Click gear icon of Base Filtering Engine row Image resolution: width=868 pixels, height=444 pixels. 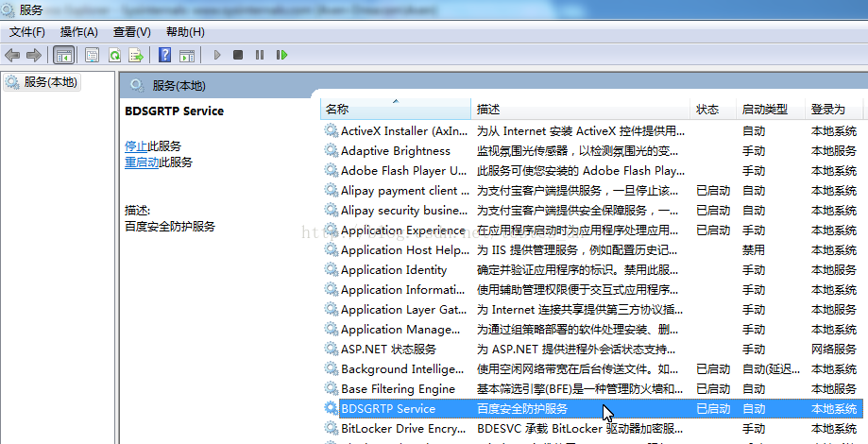(331, 388)
